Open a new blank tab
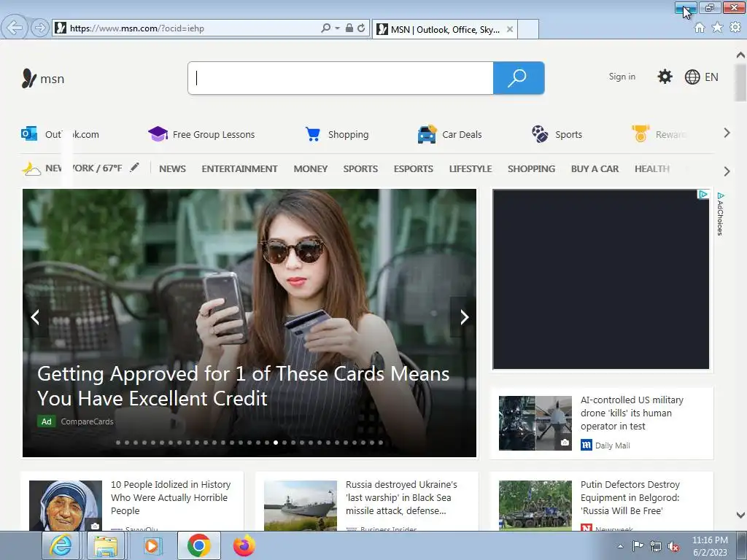Image resolution: width=747 pixels, height=560 pixels. pos(528,29)
